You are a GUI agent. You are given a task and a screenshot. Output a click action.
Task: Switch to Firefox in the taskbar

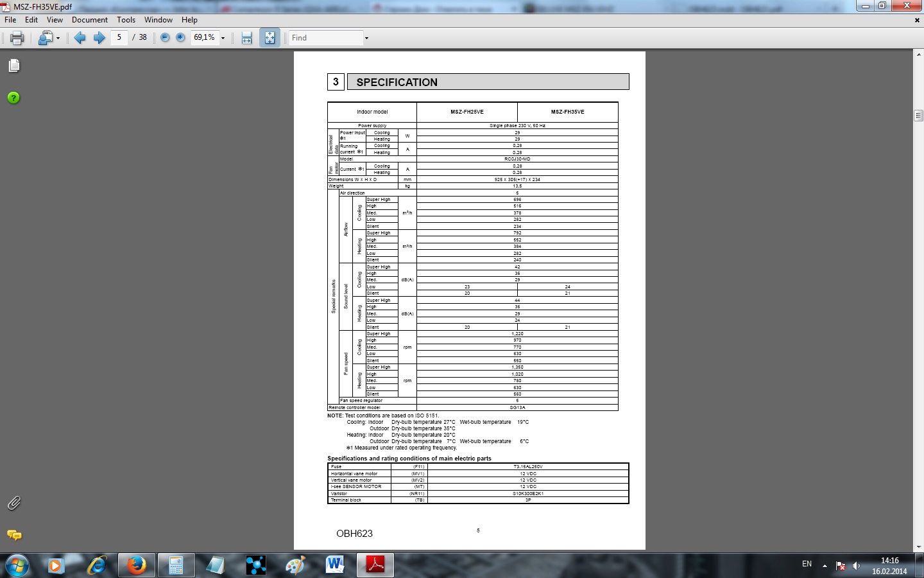coord(136,566)
